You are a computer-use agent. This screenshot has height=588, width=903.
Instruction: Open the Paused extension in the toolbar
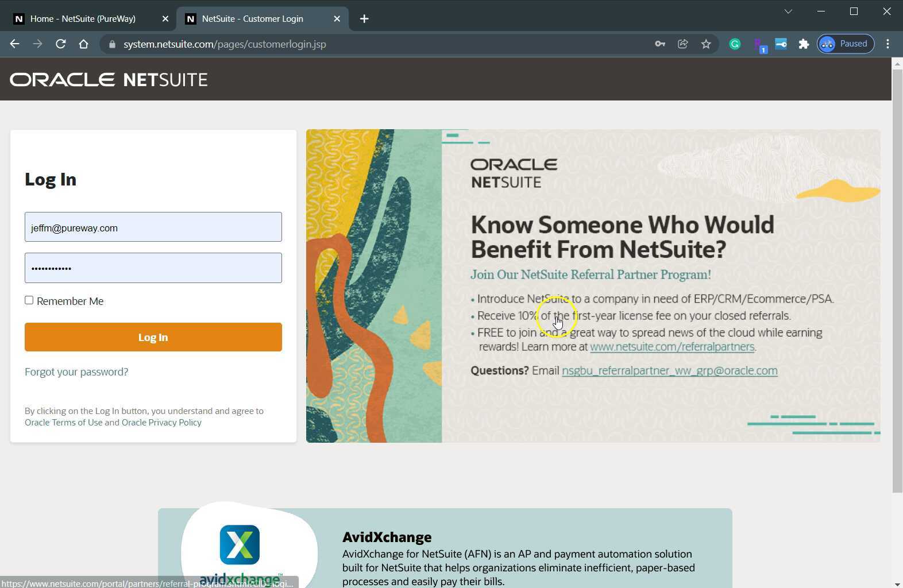tap(845, 44)
